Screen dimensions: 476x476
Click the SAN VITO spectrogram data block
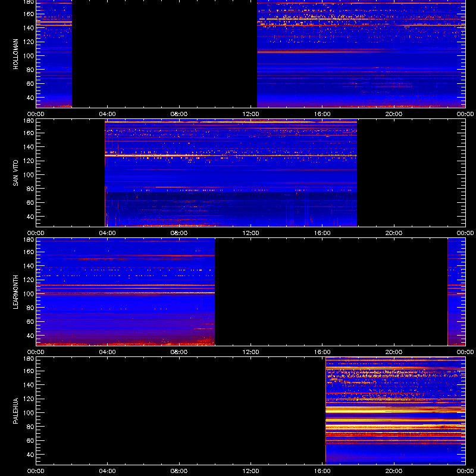(231, 173)
